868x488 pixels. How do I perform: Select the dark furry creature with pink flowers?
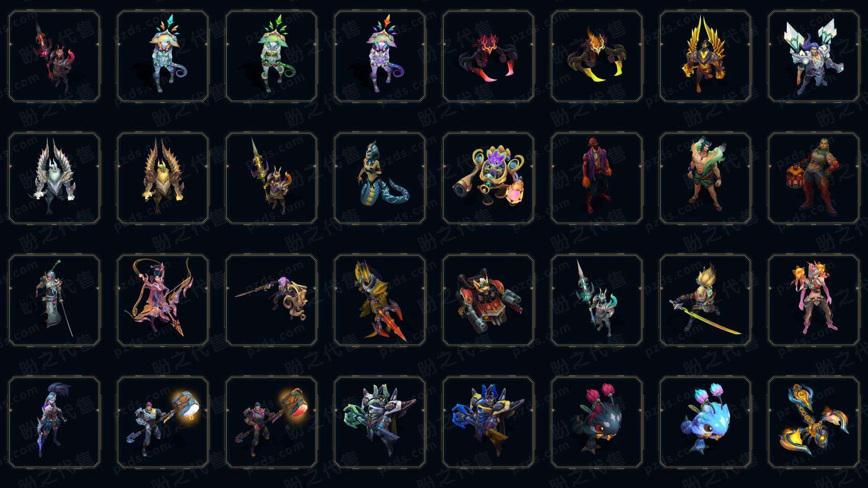tap(597, 422)
